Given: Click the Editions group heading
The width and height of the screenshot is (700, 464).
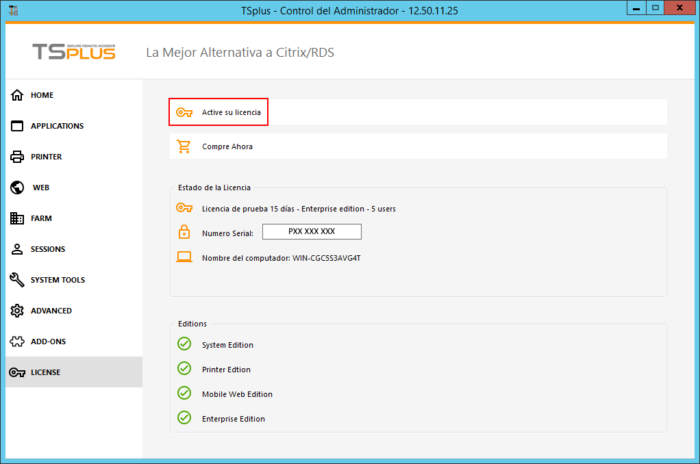Looking at the screenshot, I should [192, 324].
